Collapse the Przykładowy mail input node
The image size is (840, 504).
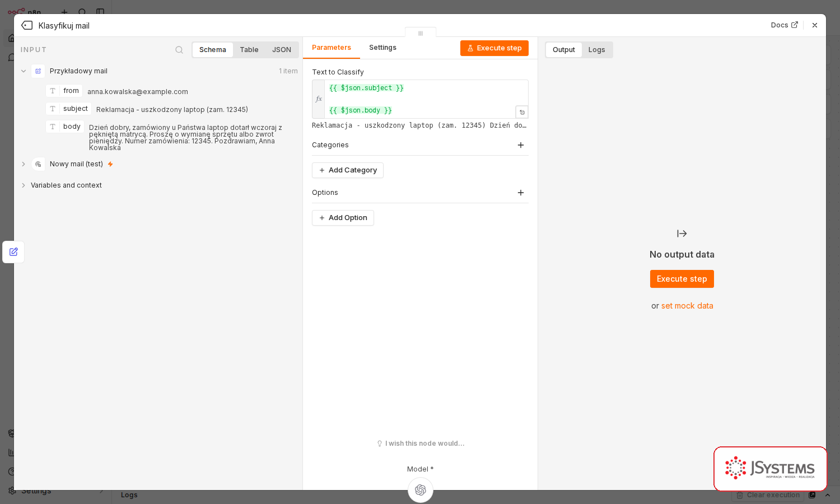[x=24, y=71]
